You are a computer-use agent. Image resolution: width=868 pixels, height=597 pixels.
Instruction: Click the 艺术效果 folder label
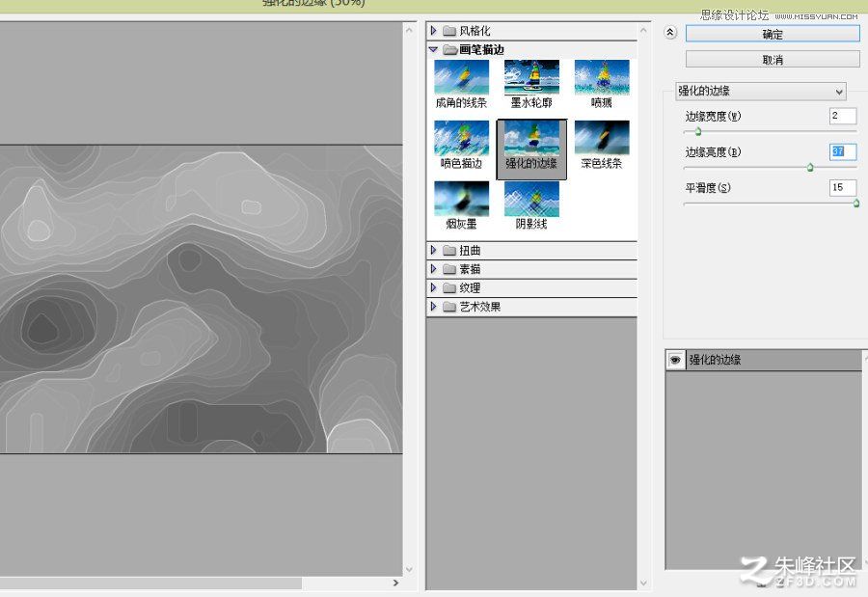(x=480, y=307)
